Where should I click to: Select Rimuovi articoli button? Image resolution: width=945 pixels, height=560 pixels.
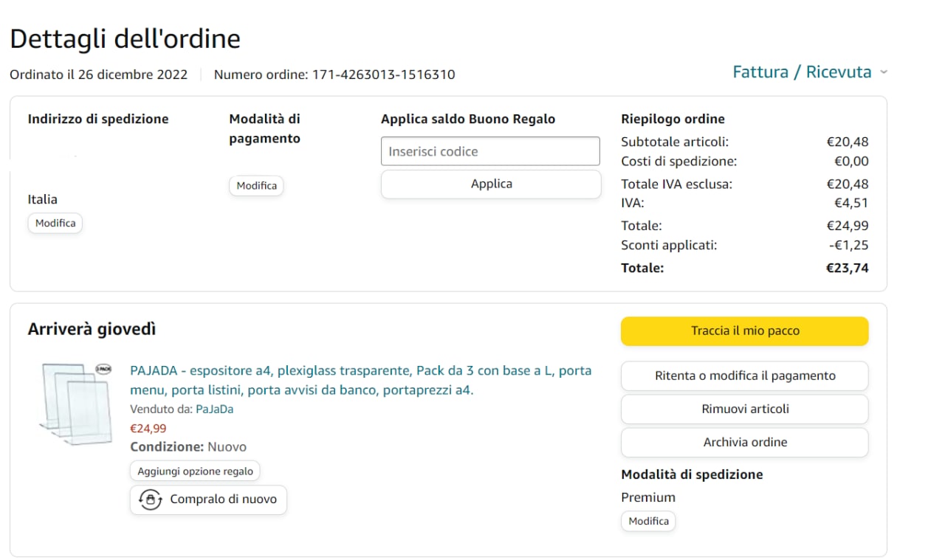[x=744, y=409]
